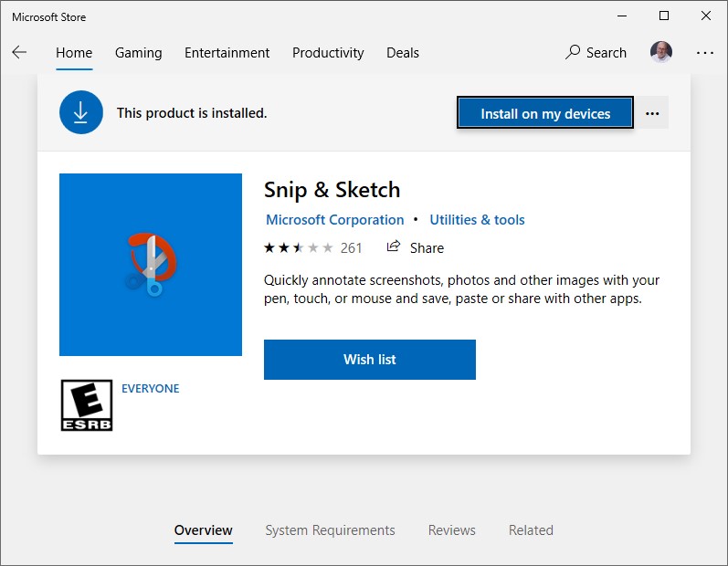Click the Snip & Sketch title
The image size is (728, 566).
[332, 190]
